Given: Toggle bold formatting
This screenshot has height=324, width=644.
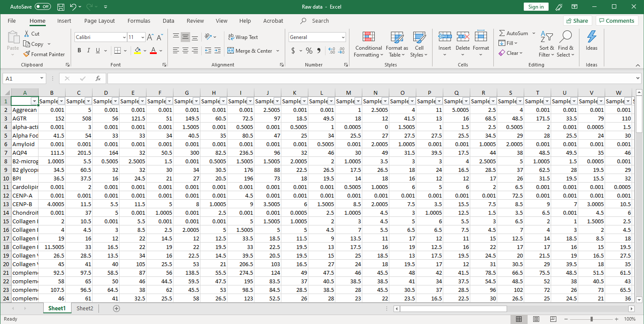Looking at the screenshot, I should tap(79, 51).
